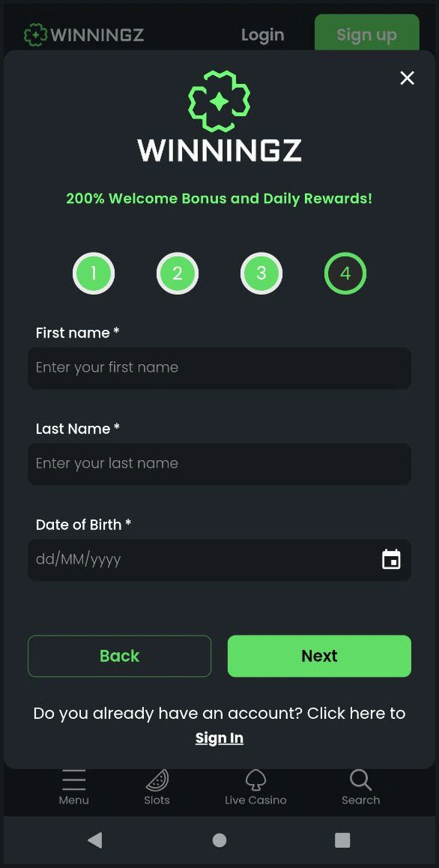Open the date picker calendar icon
The width and height of the screenshot is (439, 868).
pos(391,559)
